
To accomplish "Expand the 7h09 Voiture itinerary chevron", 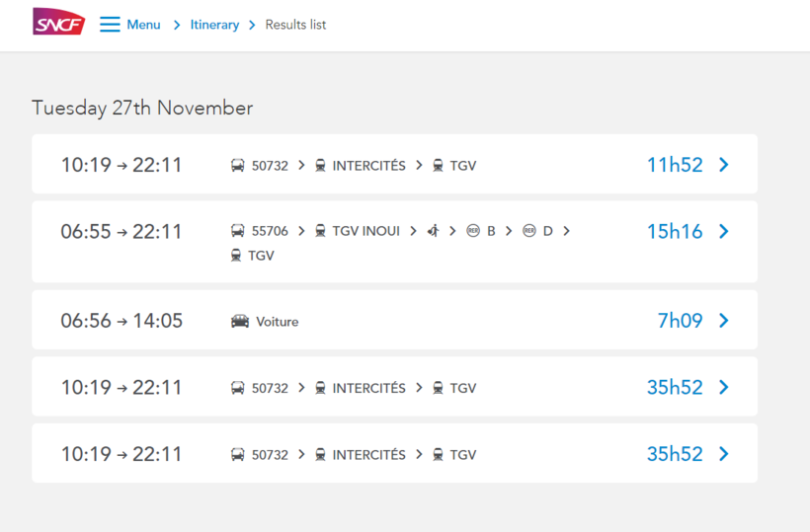I will pos(724,320).
